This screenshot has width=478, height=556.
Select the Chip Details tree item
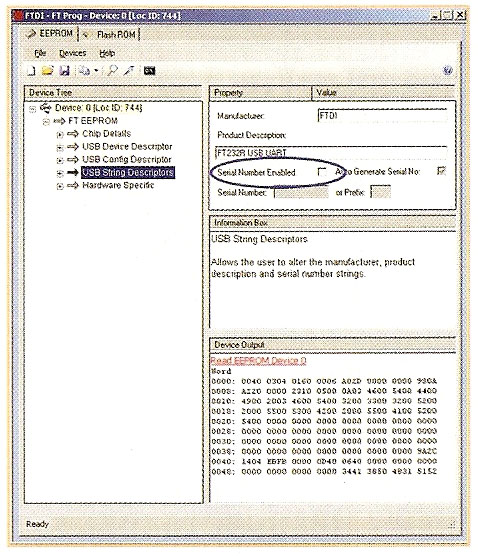[106, 134]
